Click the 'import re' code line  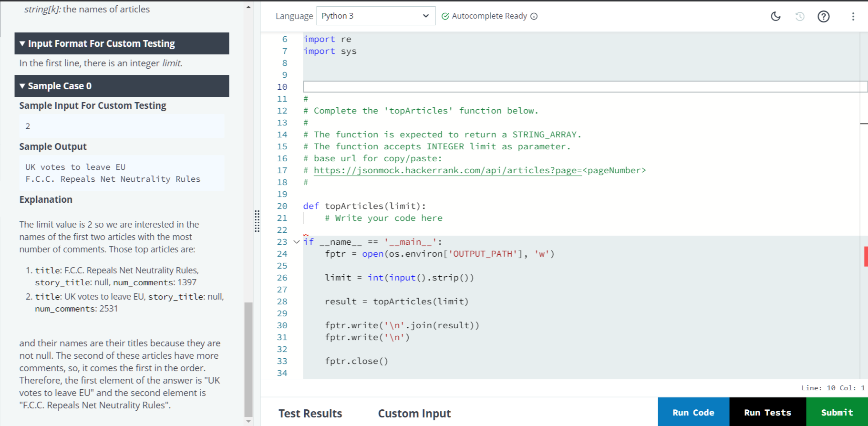327,39
